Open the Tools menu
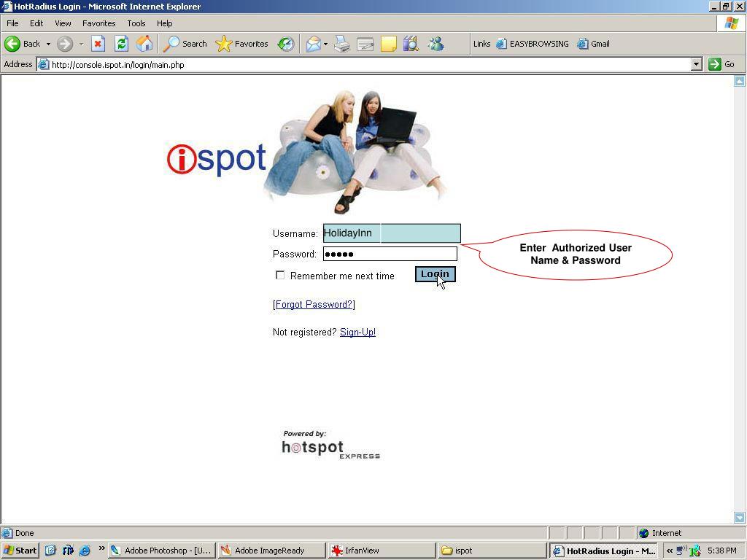747x560 pixels. [x=136, y=23]
